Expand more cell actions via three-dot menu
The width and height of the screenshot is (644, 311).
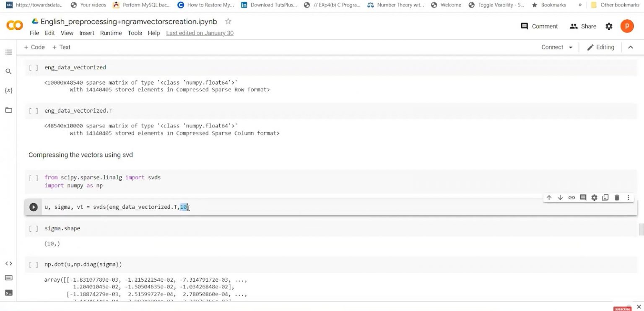[x=628, y=197]
